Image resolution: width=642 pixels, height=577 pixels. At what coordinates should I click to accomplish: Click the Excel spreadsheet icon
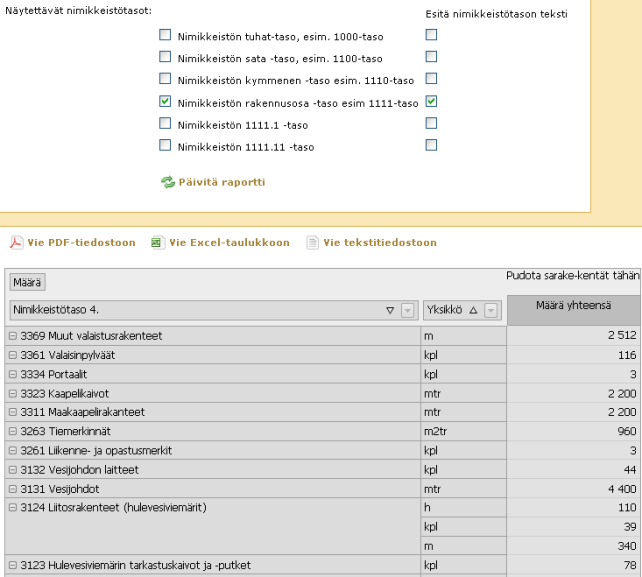(x=157, y=242)
